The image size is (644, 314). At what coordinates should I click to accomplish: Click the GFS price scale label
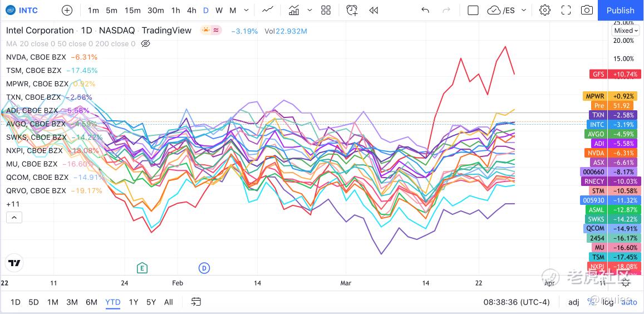615,75
